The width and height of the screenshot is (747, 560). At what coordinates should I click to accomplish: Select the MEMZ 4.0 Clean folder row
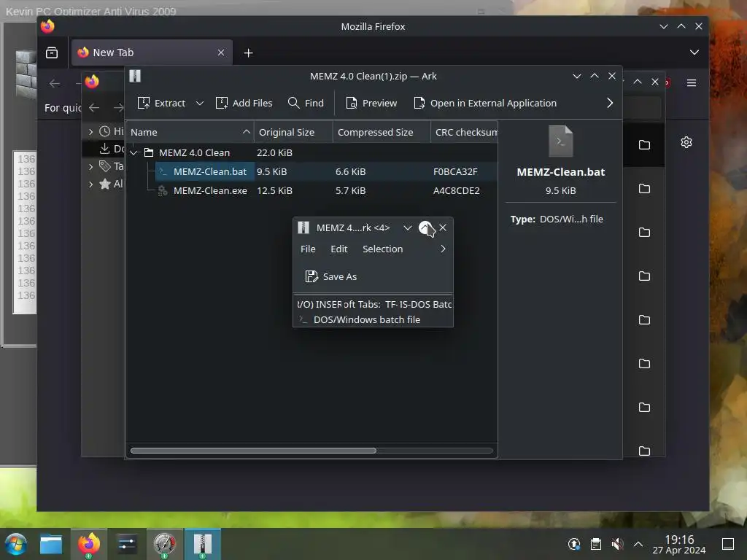pos(312,153)
